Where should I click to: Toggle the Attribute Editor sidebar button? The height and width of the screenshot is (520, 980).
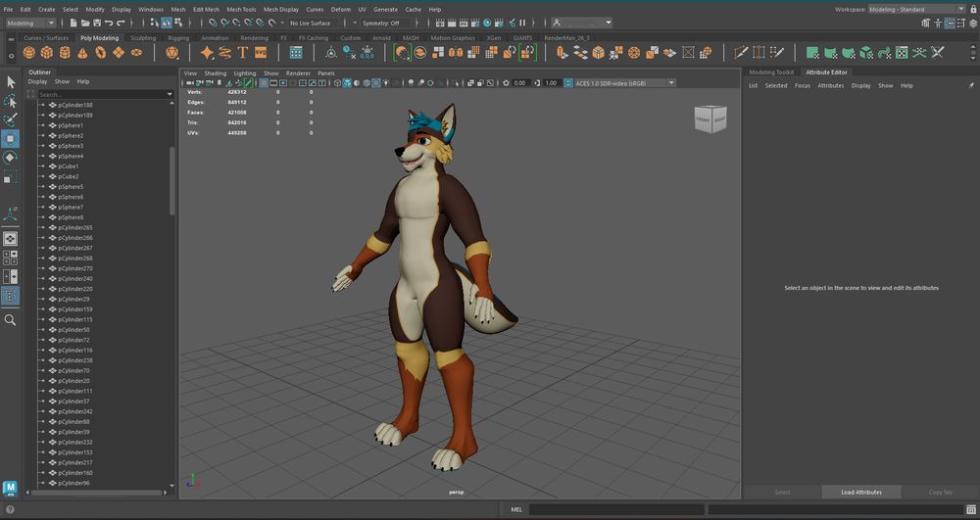tap(950, 24)
